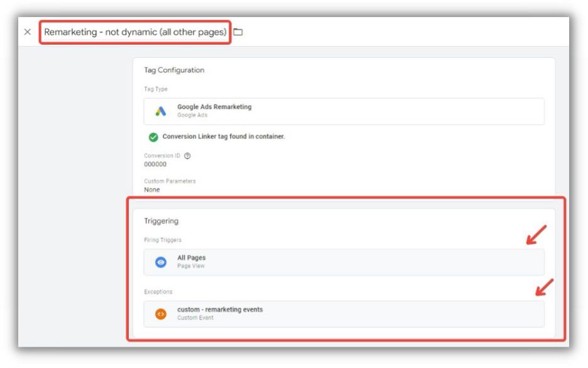Click the Firing Triggers label
Screen dimensions: 588x368
pos(162,240)
